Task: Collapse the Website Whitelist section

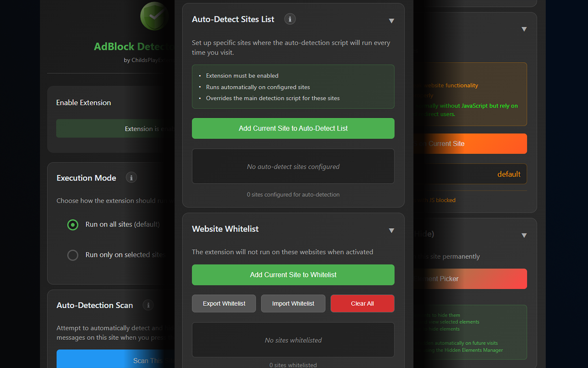Action: [391, 230]
